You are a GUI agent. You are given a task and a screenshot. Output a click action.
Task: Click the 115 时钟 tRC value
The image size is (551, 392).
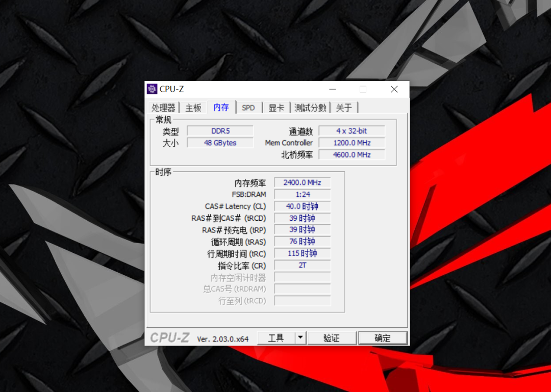coord(302,254)
